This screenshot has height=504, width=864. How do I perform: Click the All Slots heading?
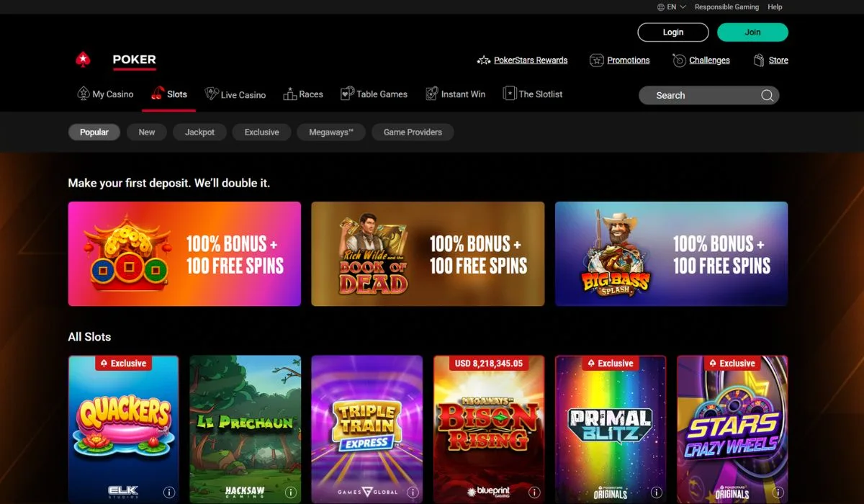point(89,337)
